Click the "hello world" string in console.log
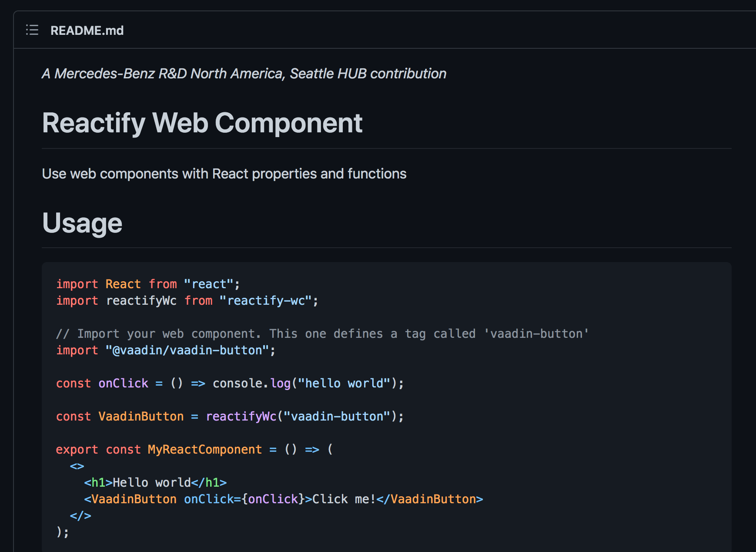 344,384
